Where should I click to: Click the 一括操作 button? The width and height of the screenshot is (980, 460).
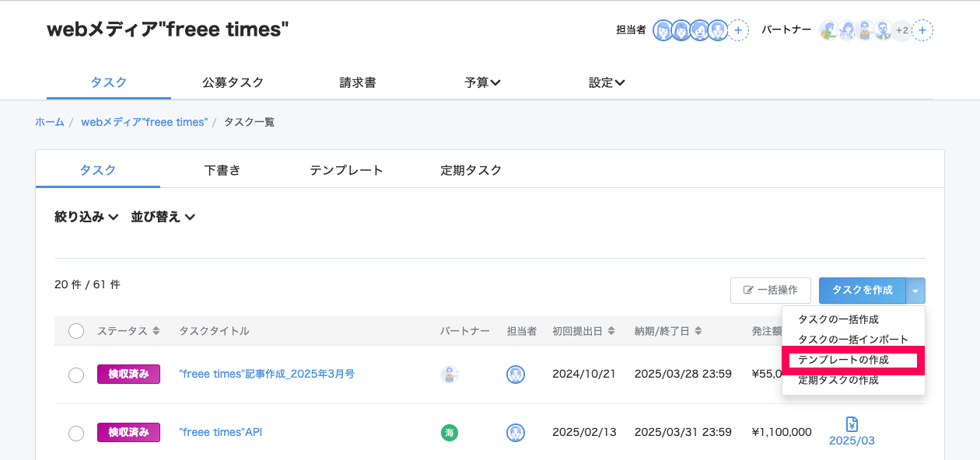771,291
